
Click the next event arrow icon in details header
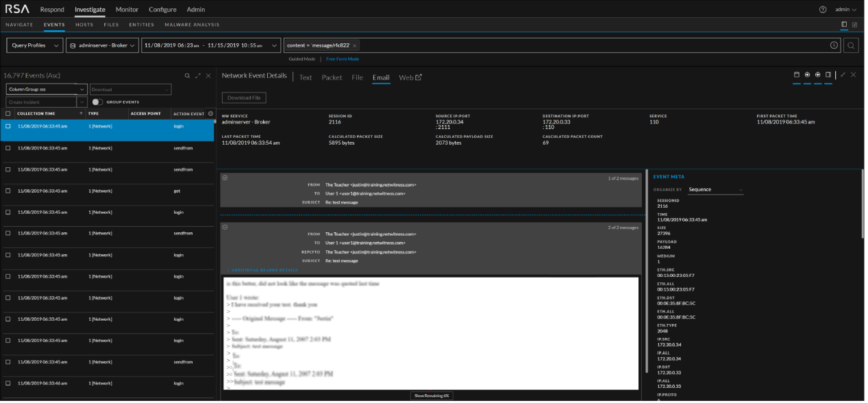806,75
